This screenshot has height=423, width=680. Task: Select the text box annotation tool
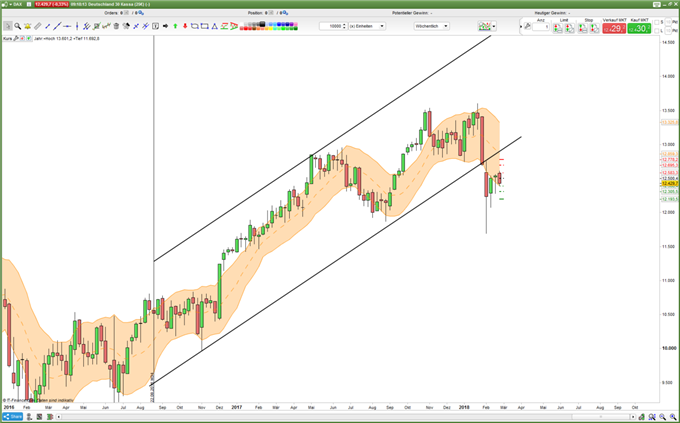155,26
